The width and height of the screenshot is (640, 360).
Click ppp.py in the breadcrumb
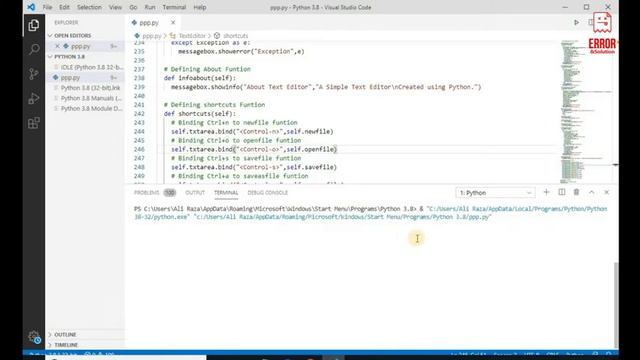point(151,36)
